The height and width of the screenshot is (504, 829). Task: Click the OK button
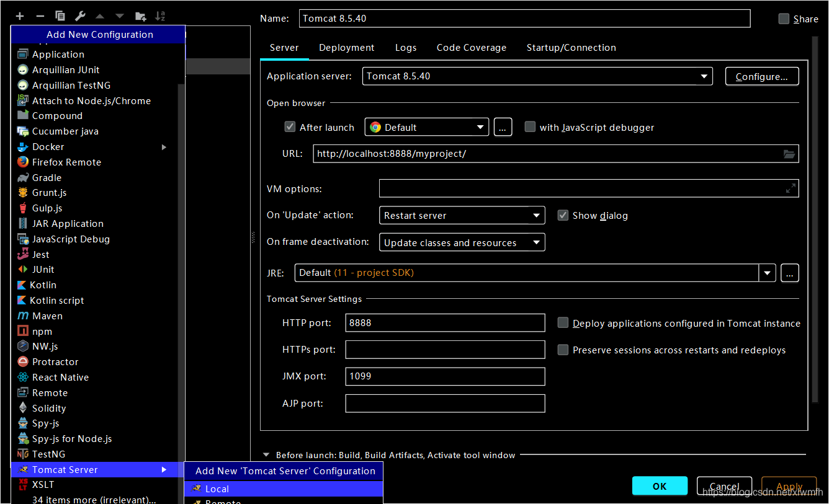tap(660, 486)
